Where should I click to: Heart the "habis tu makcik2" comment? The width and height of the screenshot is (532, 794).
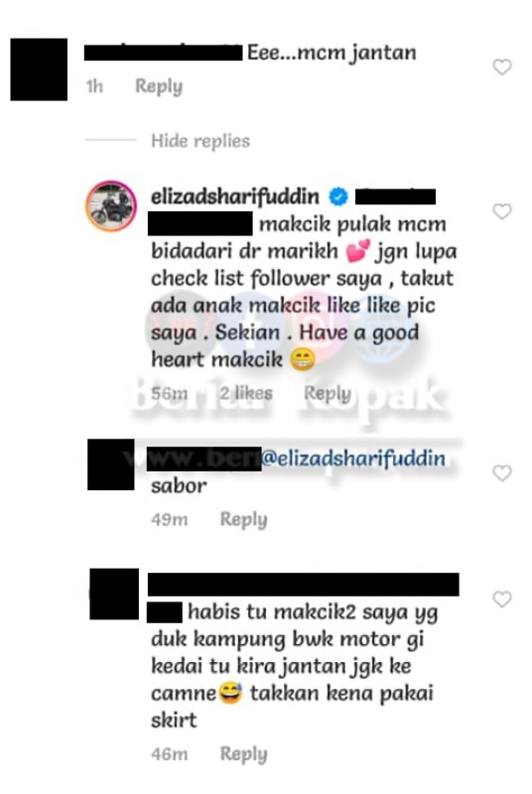(502, 599)
